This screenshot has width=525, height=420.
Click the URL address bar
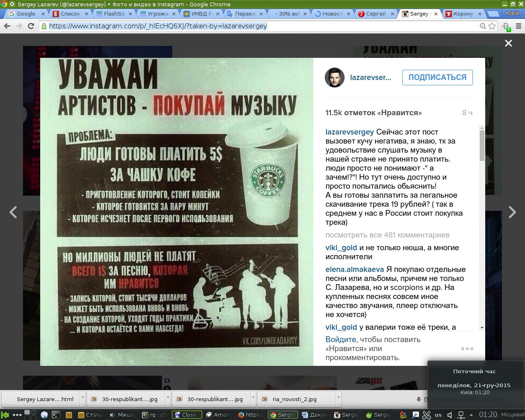coord(262,26)
